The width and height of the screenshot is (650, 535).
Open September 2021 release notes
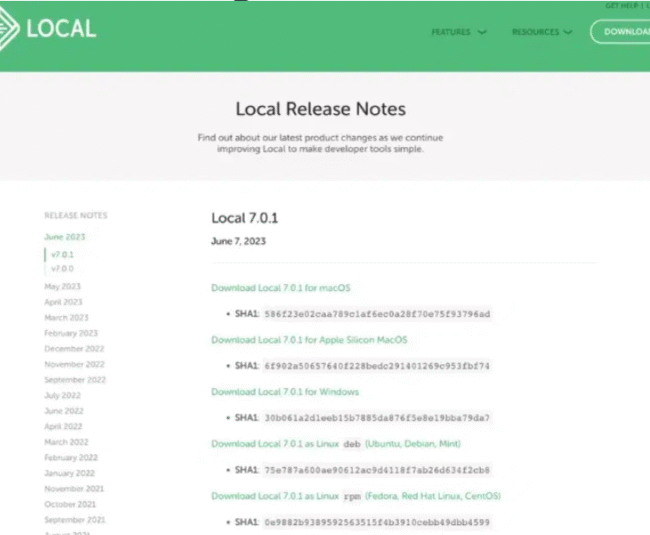click(75, 520)
